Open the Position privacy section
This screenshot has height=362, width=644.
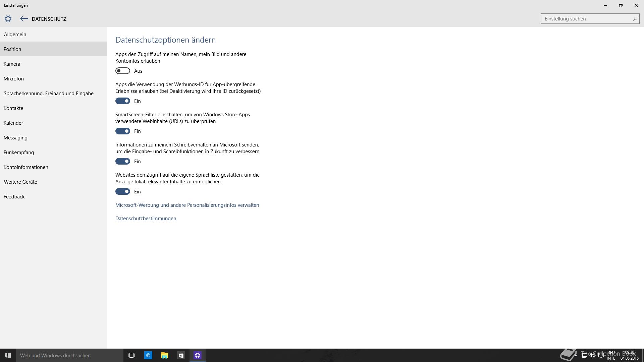pyautogui.click(x=54, y=49)
